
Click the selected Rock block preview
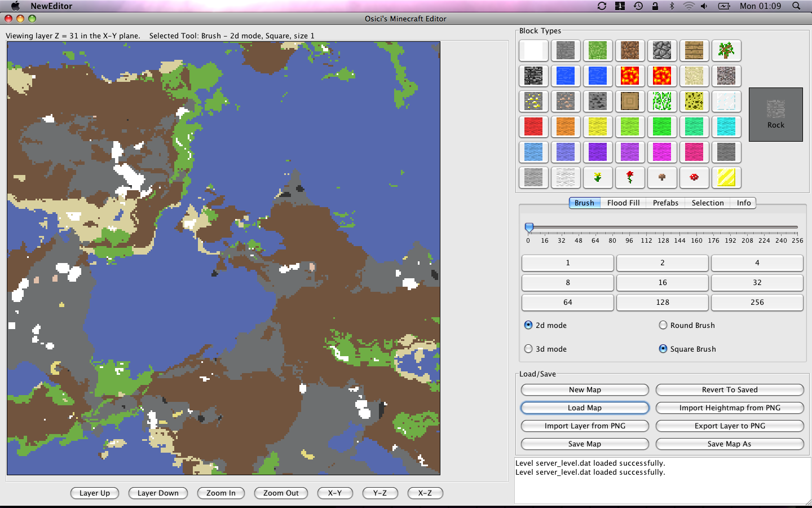tap(776, 115)
